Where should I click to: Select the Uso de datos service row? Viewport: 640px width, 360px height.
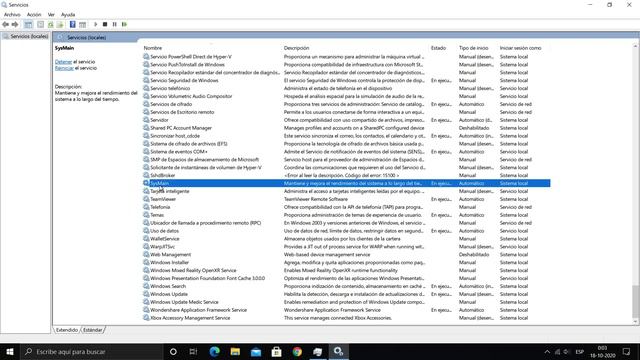tap(347, 231)
